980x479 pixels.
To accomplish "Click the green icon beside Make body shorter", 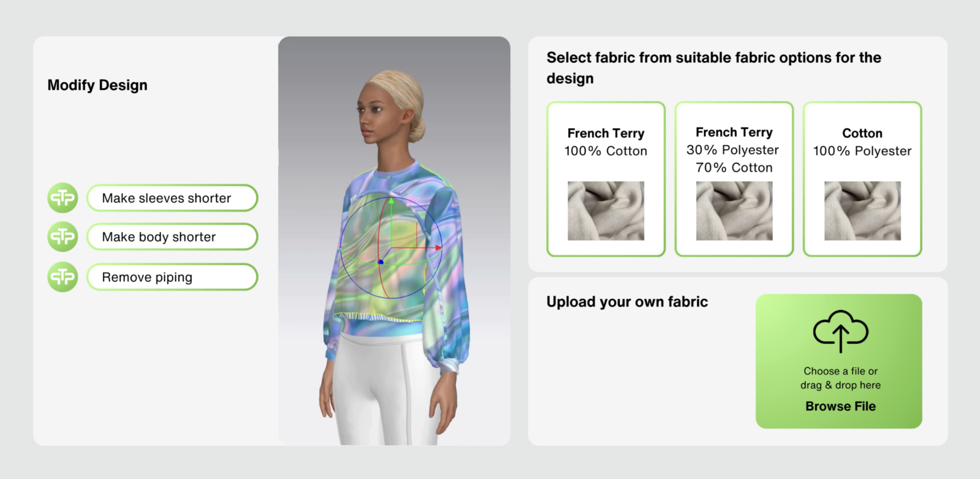I will point(63,237).
